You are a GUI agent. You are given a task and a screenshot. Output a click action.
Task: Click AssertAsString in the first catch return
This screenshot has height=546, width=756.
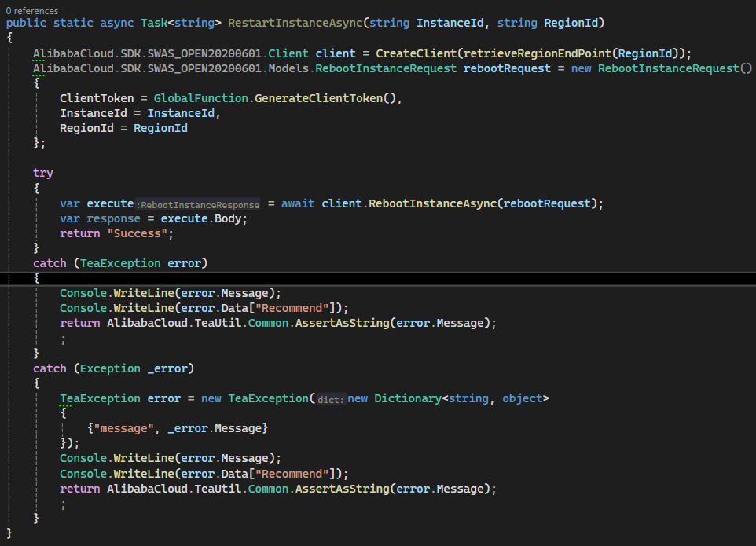click(343, 324)
